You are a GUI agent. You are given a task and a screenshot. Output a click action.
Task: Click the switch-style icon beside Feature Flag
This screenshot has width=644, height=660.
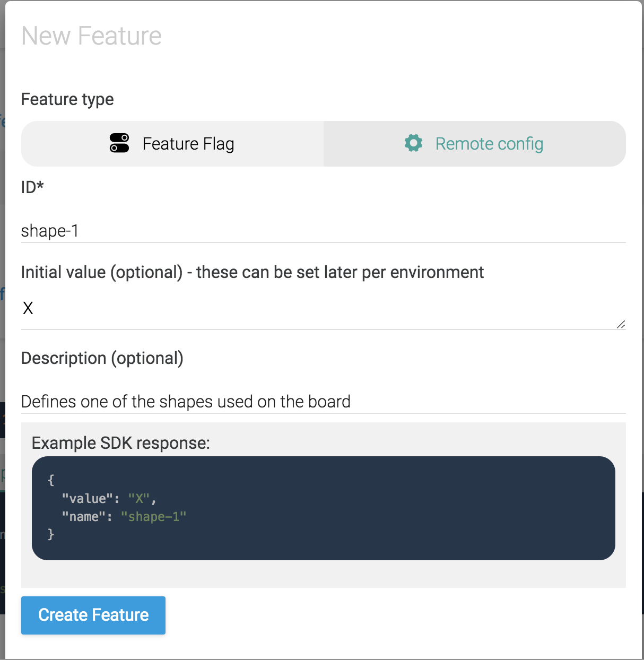119,143
